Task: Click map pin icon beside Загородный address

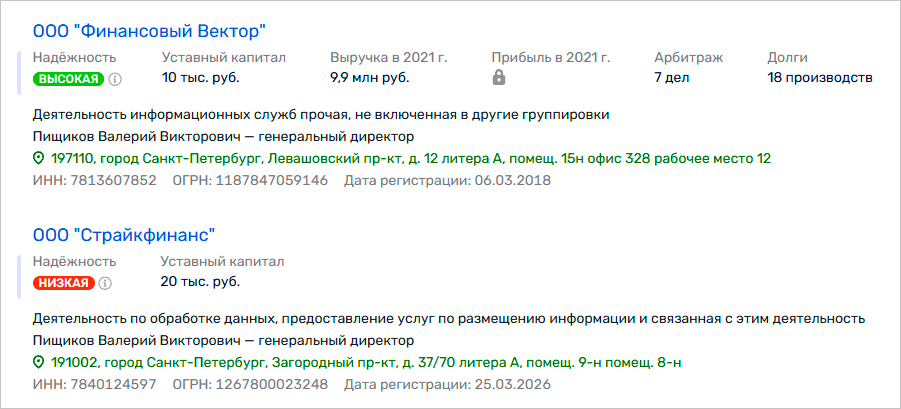Action: tap(39, 362)
